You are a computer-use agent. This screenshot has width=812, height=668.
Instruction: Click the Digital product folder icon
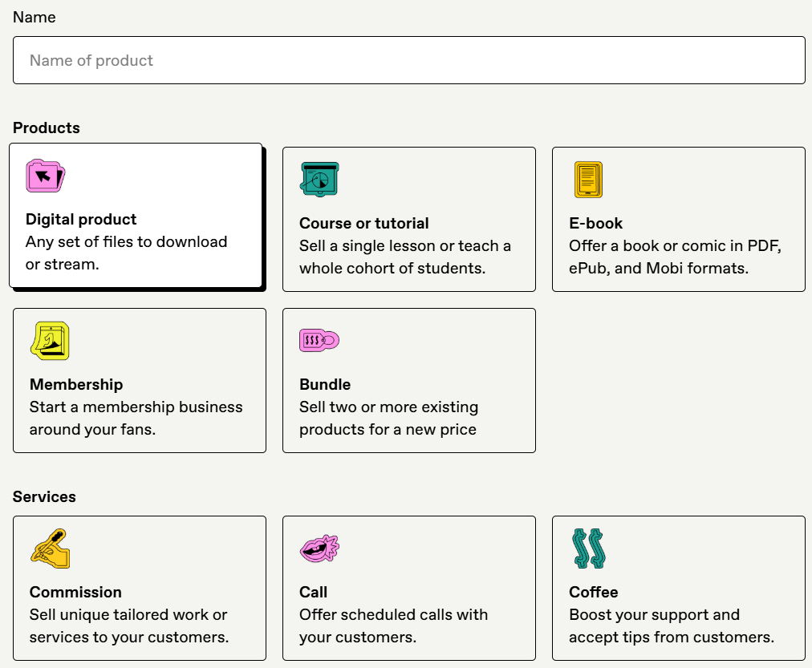click(45, 176)
